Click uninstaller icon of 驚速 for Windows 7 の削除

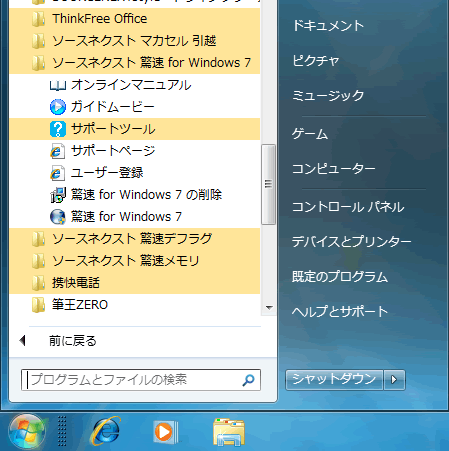click(58, 195)
